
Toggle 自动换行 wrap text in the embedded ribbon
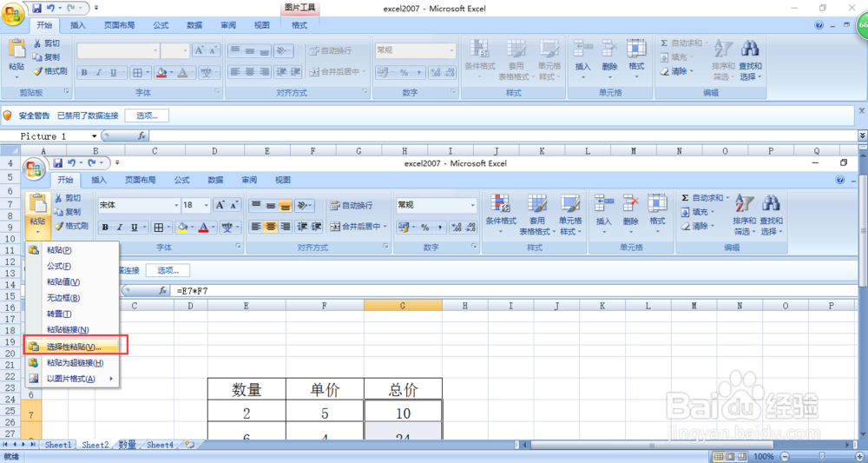352,205
